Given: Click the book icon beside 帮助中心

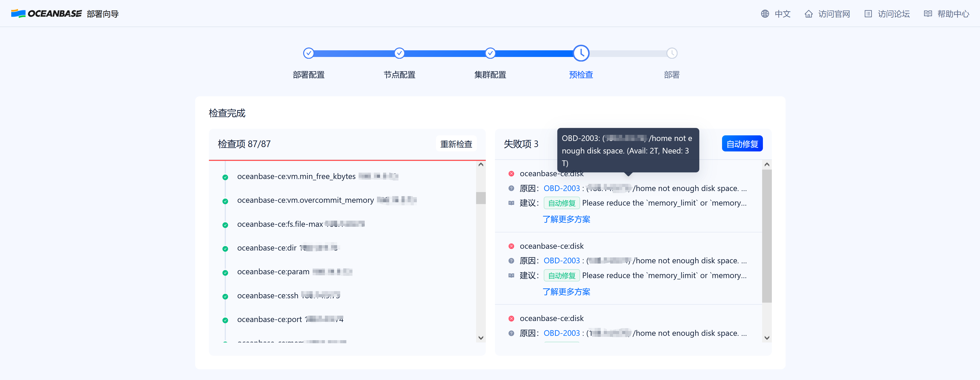Looking at the screenshot, I should point(927,14).
